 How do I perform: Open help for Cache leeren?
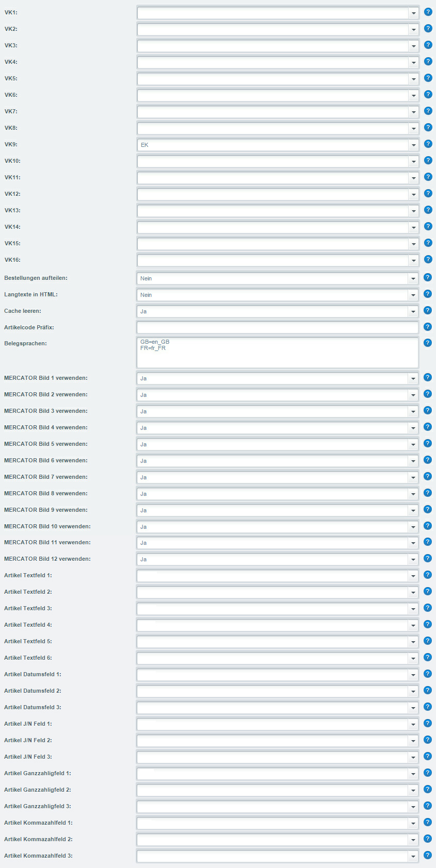pyautogui.click(x=428, y=310)
